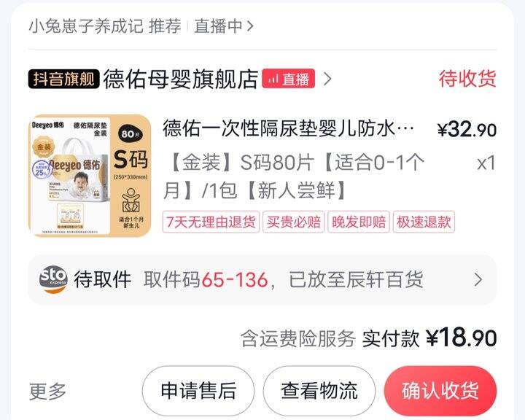Tap the 抖音旗舰 flagship badge
This screenshot has width=525, height=420.
(x=63, y=79)
